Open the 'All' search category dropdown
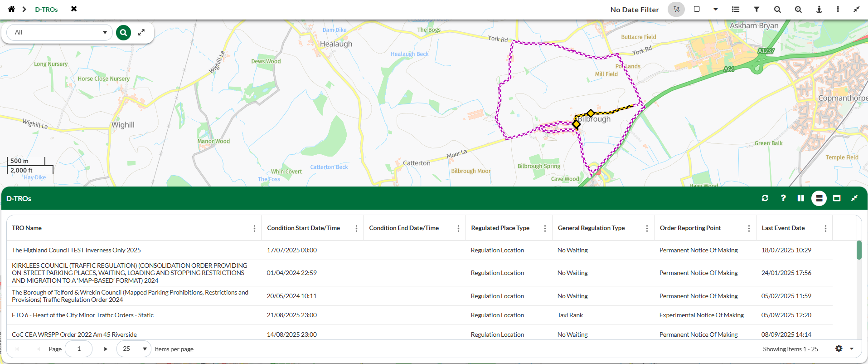 60,33
